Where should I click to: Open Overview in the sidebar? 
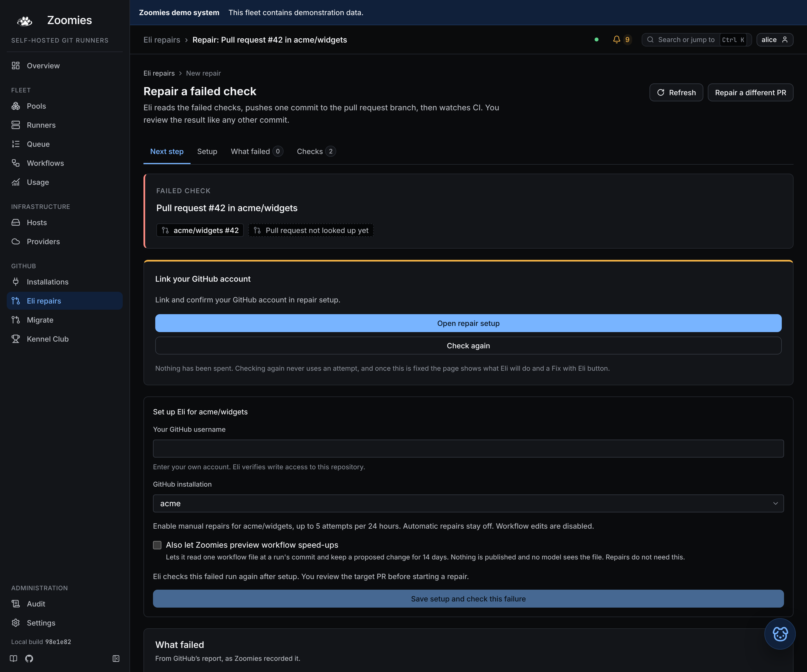click(64, 66)
